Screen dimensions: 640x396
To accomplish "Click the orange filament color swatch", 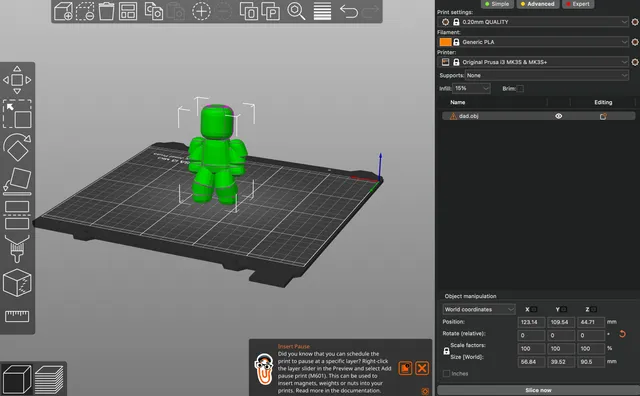I will pos(445,42).
